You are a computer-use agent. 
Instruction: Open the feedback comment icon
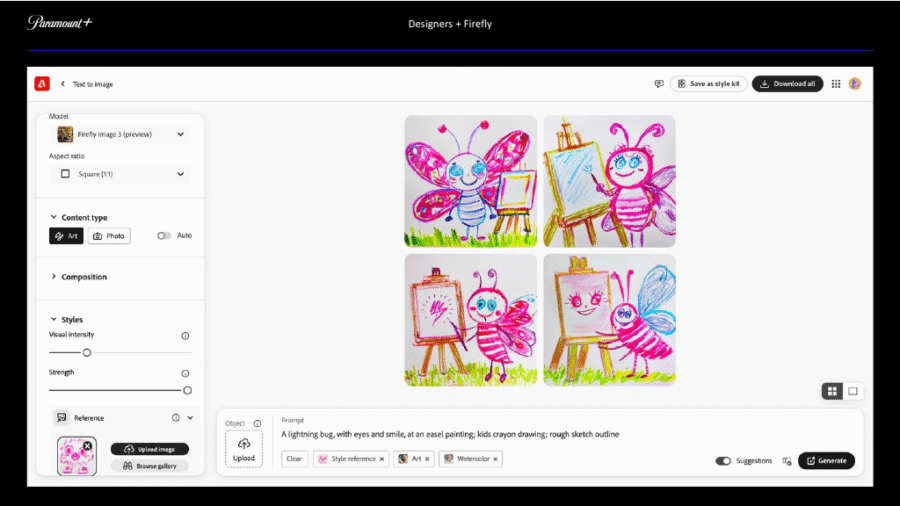coord(658,84)
